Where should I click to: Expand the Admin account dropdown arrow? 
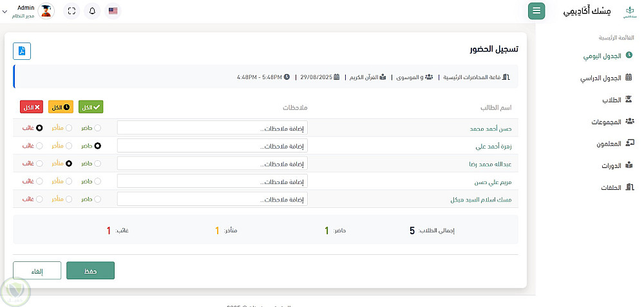click(5, 12)
